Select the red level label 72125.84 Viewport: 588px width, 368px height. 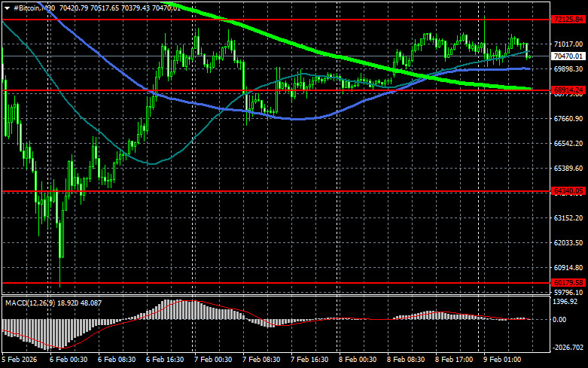568,20
